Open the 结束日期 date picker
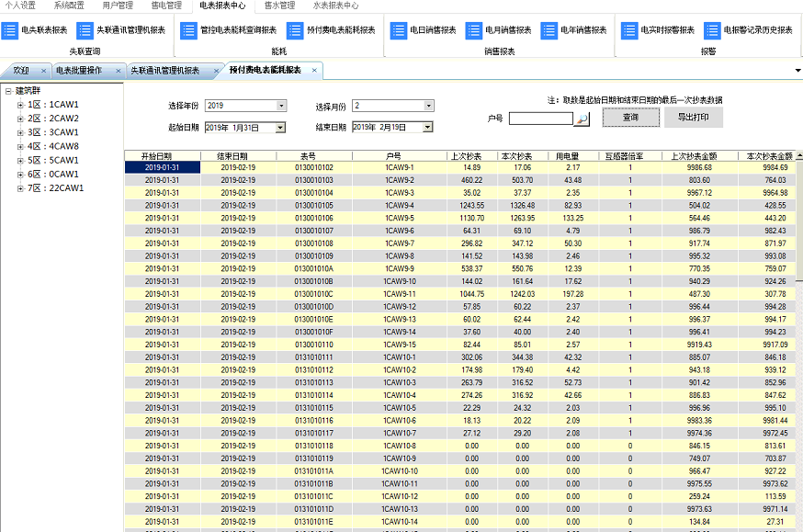The height and width of the screenshot is (532, 803). [427, 127]
